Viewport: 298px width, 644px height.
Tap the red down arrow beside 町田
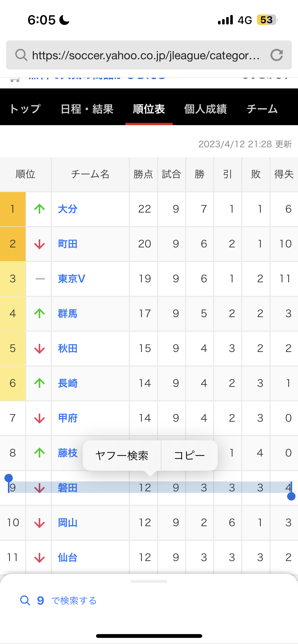(39, 244)
